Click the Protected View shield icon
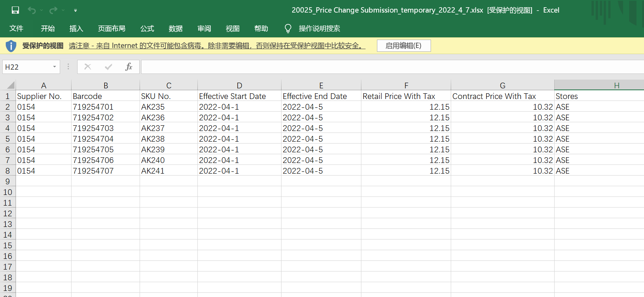The image size is (644, 297). (x=11, y=46)
